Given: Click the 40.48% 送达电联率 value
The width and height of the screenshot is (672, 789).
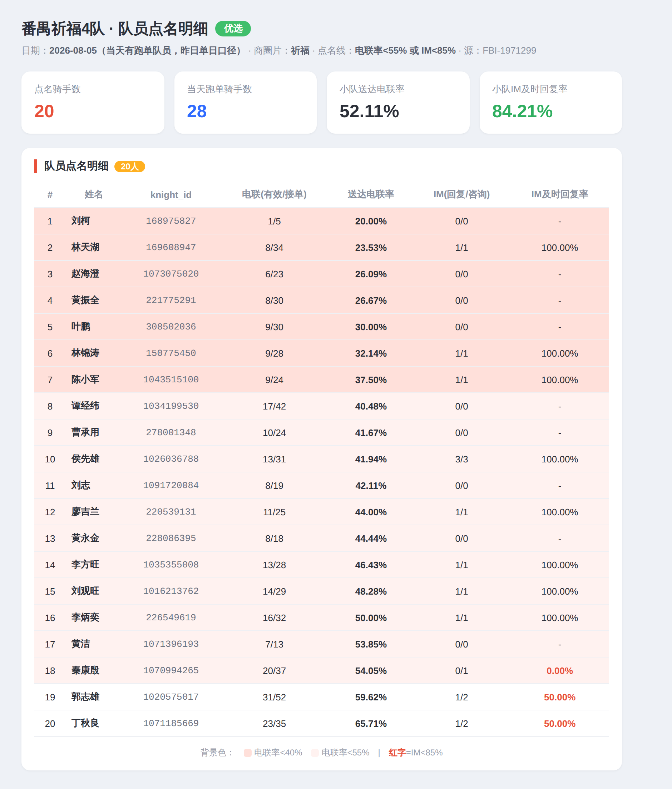Looking at the screenshot, I should tap(371, 407).
